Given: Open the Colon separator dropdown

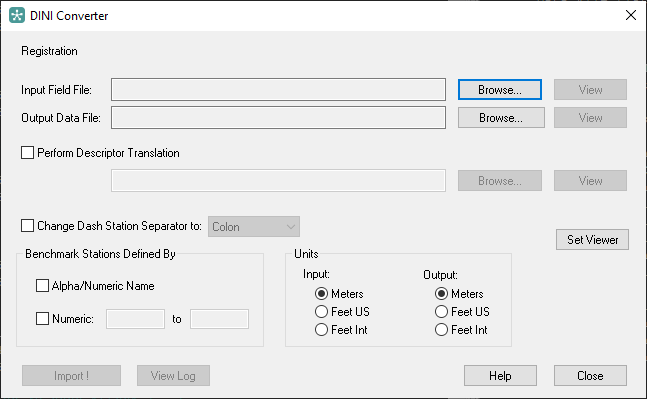Looking at the screenshot, I should (x=254, y=227).
